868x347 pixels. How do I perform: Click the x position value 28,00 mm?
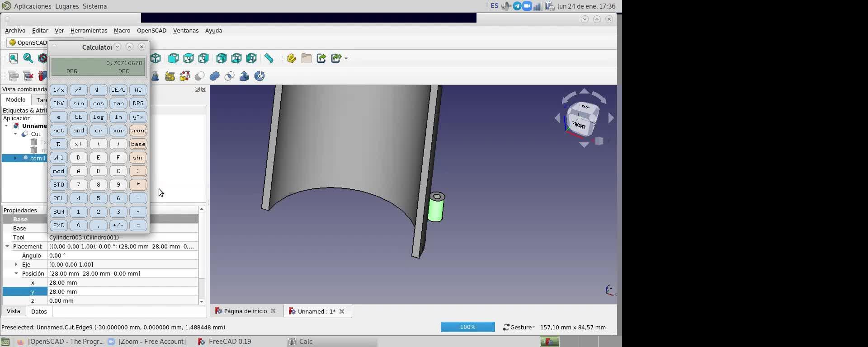(x=123, y=282)
